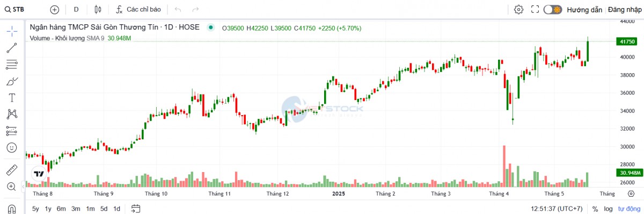This screenshot has width=644, height=214.
Task: Click the green market status dot
Action: [x=211, y=27]
